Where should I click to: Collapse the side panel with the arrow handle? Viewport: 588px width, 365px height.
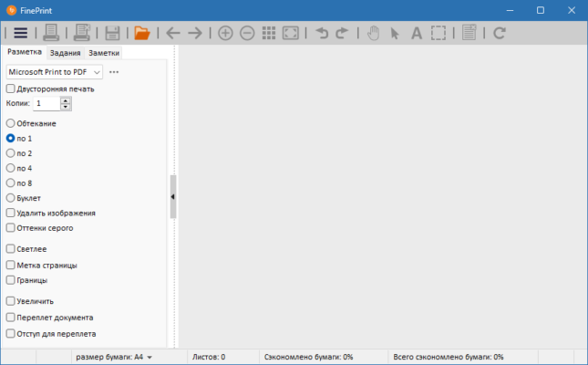pyautogui.click(x=173, y=197)
